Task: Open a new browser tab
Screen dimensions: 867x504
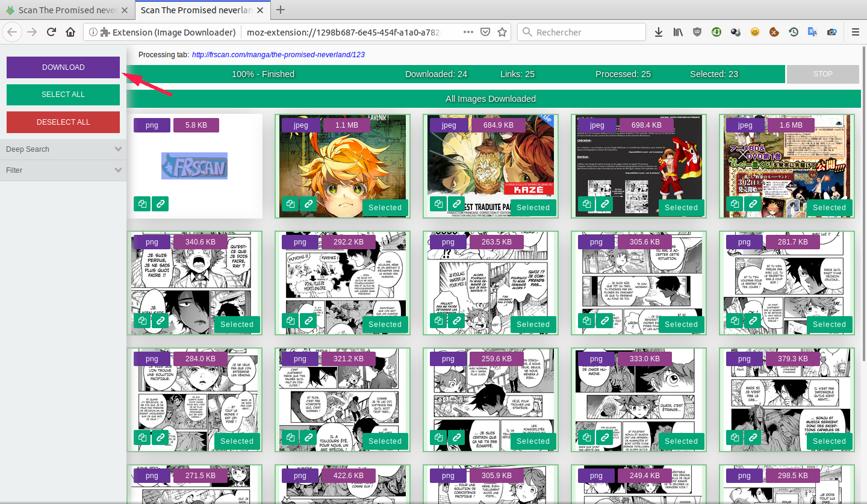Action: coord(281,10)
